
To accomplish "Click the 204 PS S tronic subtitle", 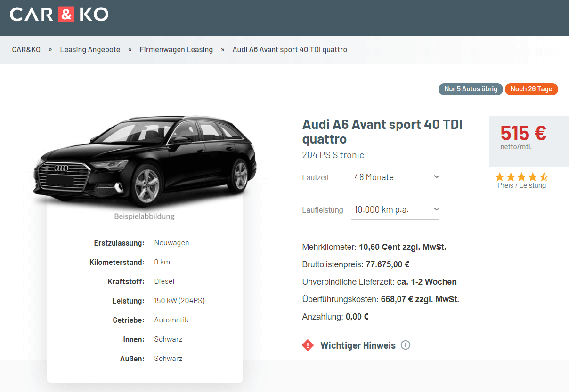I will click(333, 155).
